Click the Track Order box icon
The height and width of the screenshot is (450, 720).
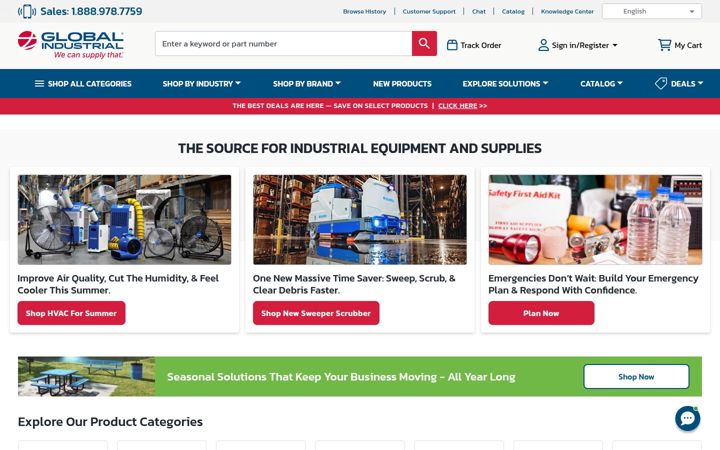(x=452, y=45)
